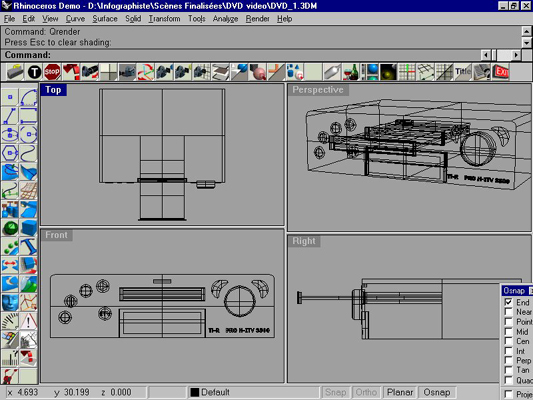Enable the Int osnap checkbox
Screen dimensions: 533x400
pos(509,351)
